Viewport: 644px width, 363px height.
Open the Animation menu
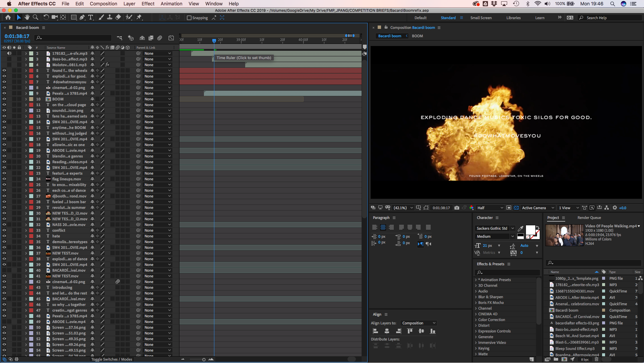[171, 4]
